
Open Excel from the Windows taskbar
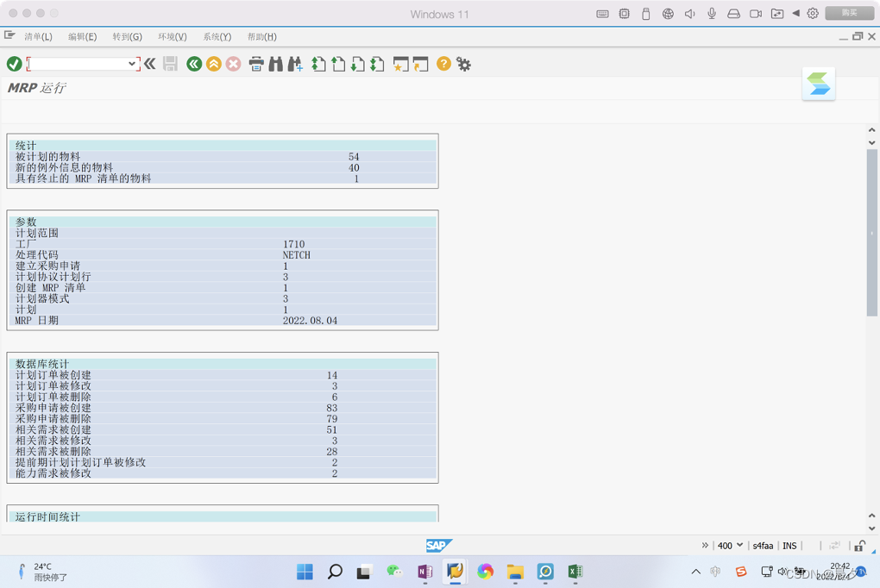[x=576, y=572]
